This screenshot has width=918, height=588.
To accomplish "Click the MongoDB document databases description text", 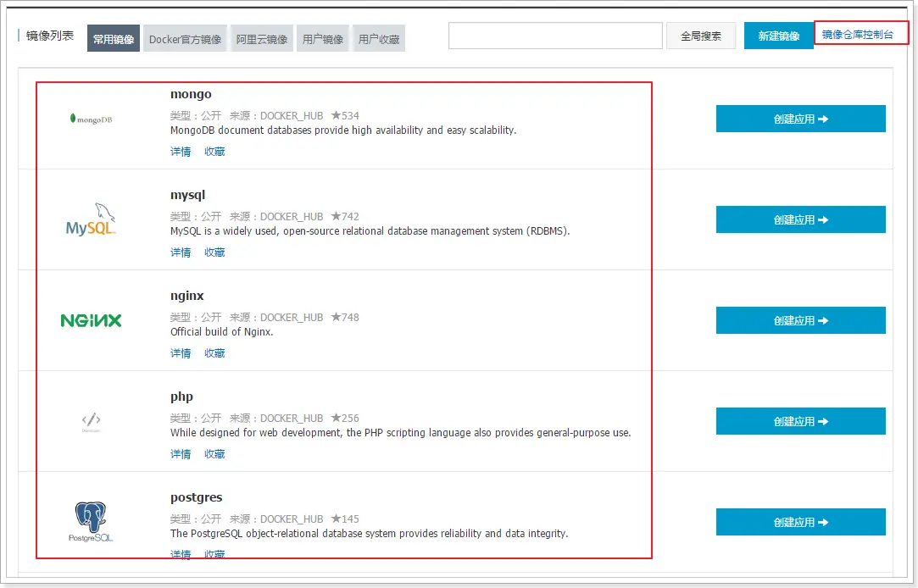I will [343, 130].
